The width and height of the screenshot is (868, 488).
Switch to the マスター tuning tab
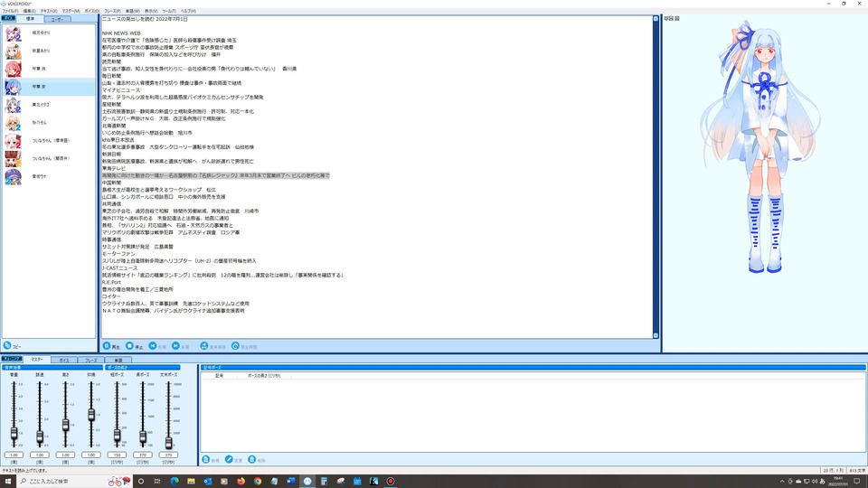[37, 360]
